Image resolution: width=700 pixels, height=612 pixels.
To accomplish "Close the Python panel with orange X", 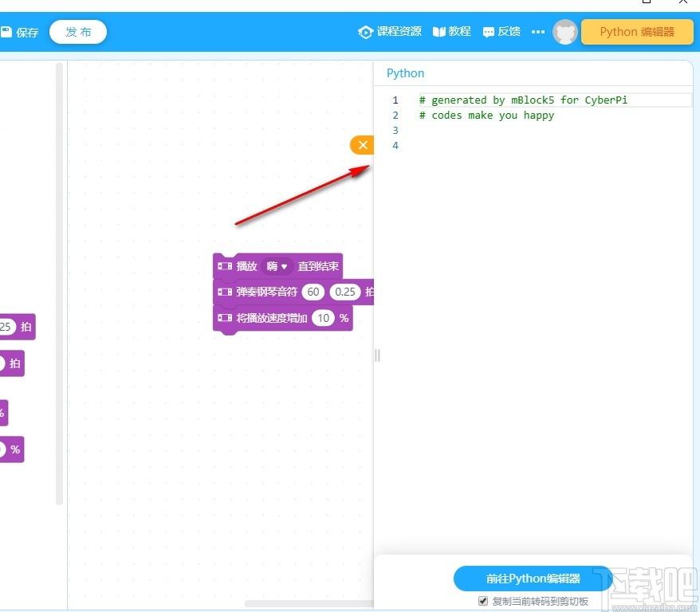I will (x=362, y=145).
